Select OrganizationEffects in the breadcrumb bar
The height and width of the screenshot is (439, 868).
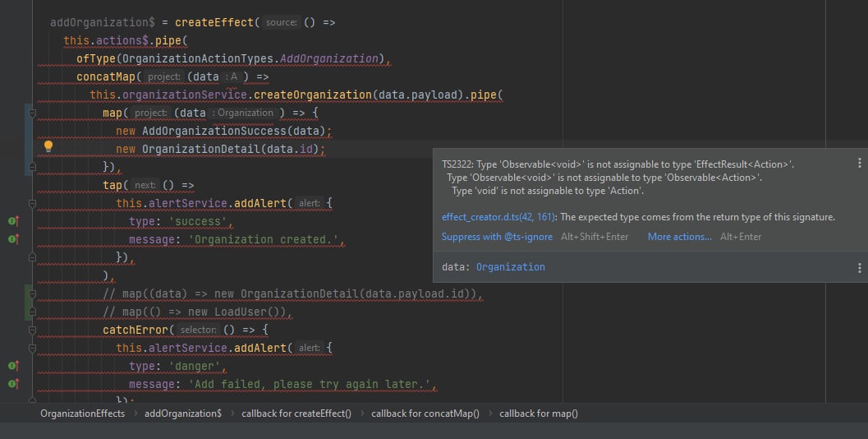point(82,414)
